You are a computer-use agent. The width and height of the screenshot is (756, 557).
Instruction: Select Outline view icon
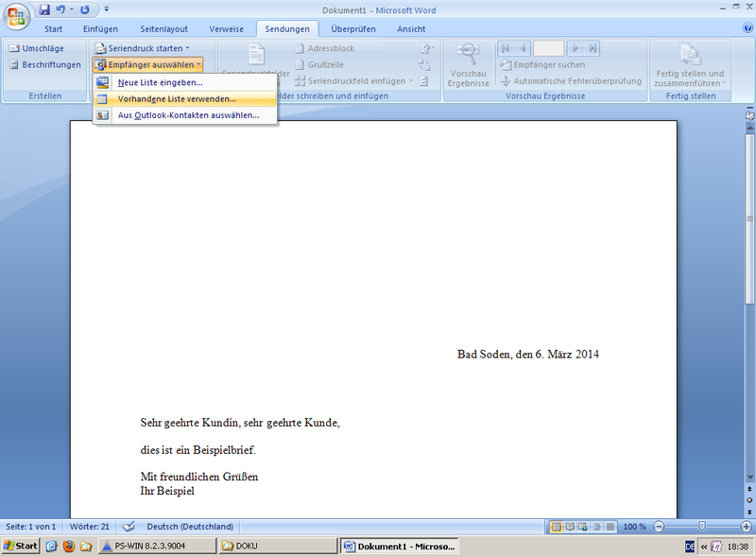597,527
